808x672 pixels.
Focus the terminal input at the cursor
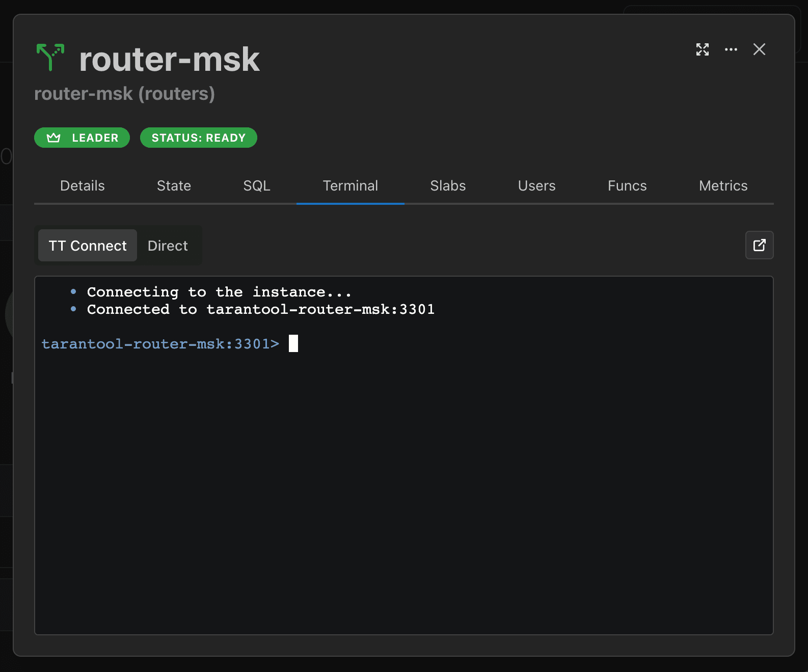click(x=293, y=344)
